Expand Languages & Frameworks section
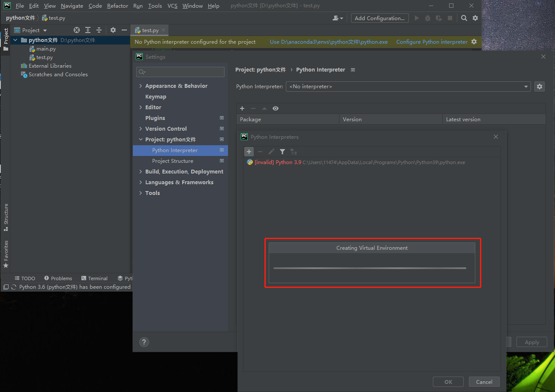 (141, 183)
